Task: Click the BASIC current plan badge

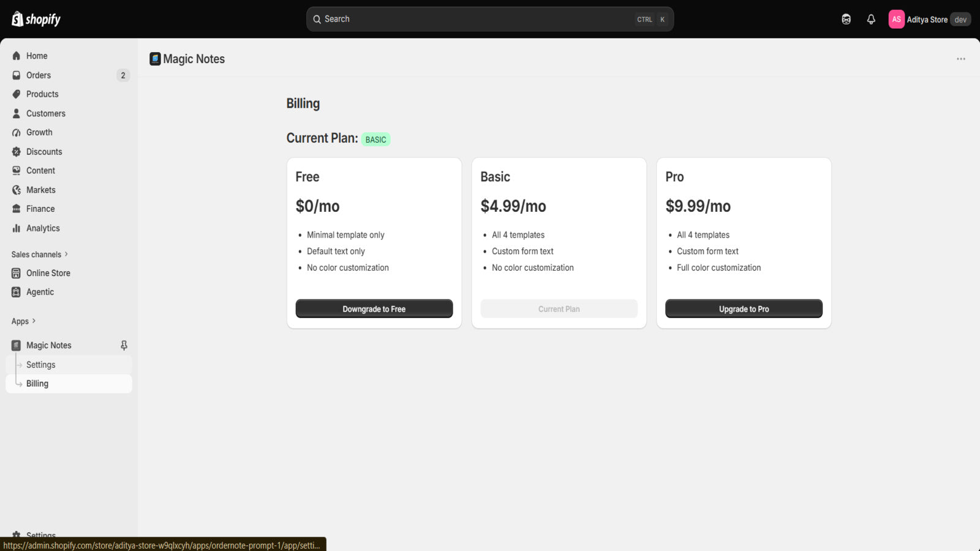Action: click(x=376, y=140)
